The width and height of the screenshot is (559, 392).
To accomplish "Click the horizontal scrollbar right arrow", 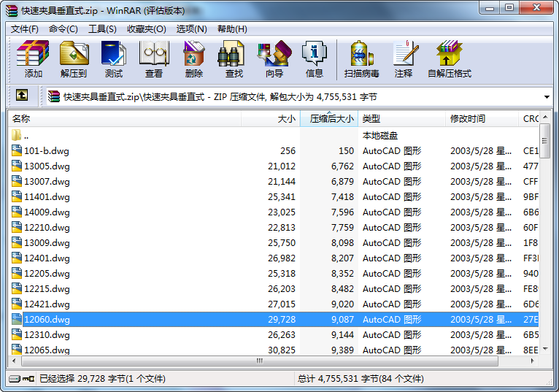I will [533, 361].
